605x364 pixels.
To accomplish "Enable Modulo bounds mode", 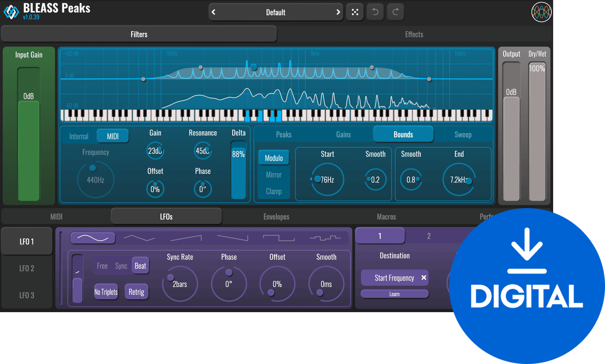I will click(x=274, y=158).
